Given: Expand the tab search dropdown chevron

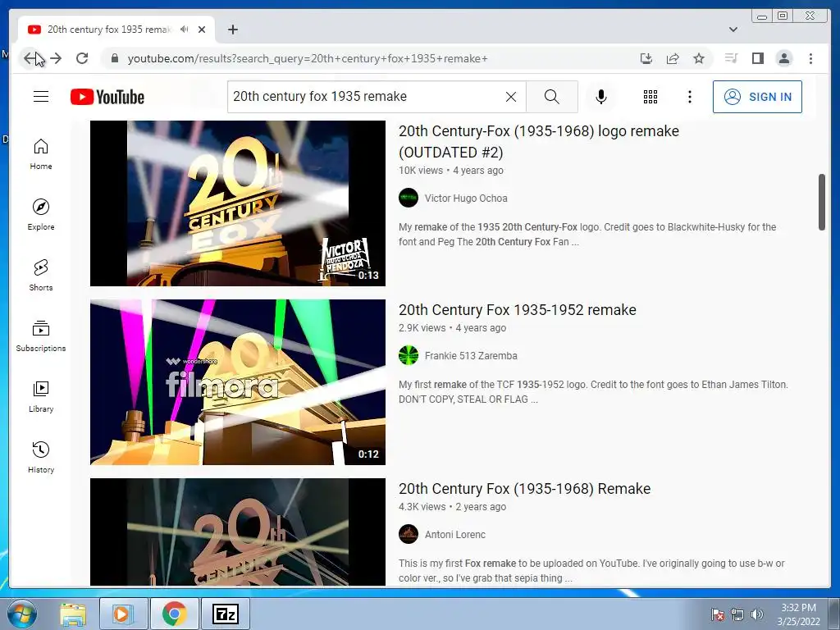Looking at the screenshot, I should click(733, 30).
